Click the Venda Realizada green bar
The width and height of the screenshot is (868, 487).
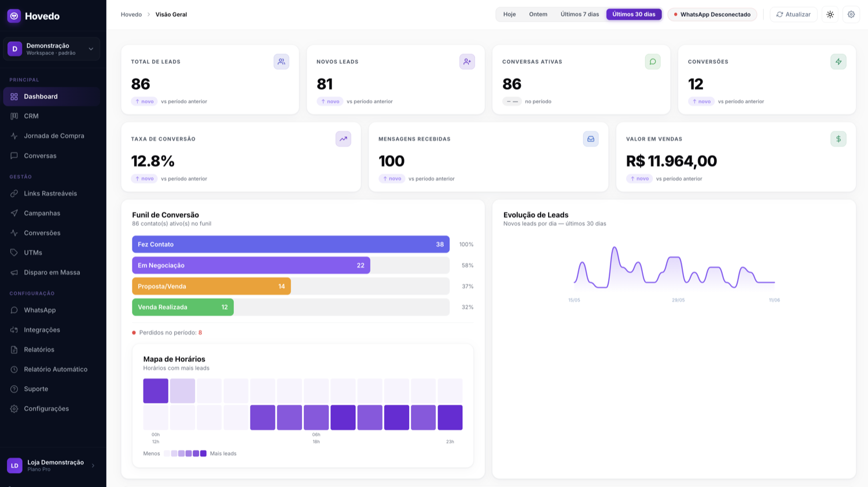tap(183, 307)
